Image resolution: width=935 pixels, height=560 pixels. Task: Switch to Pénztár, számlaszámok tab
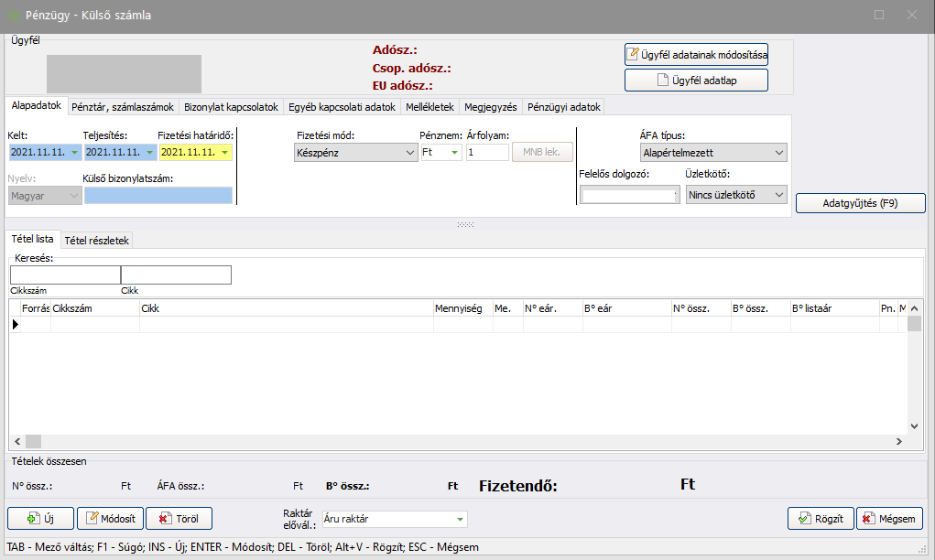(x=122, y=107)
